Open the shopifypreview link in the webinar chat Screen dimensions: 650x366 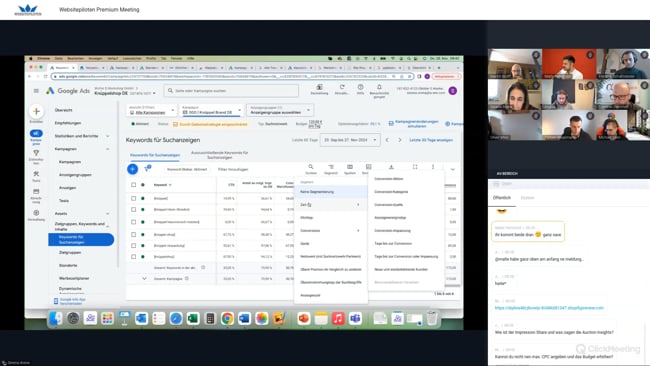549,308
